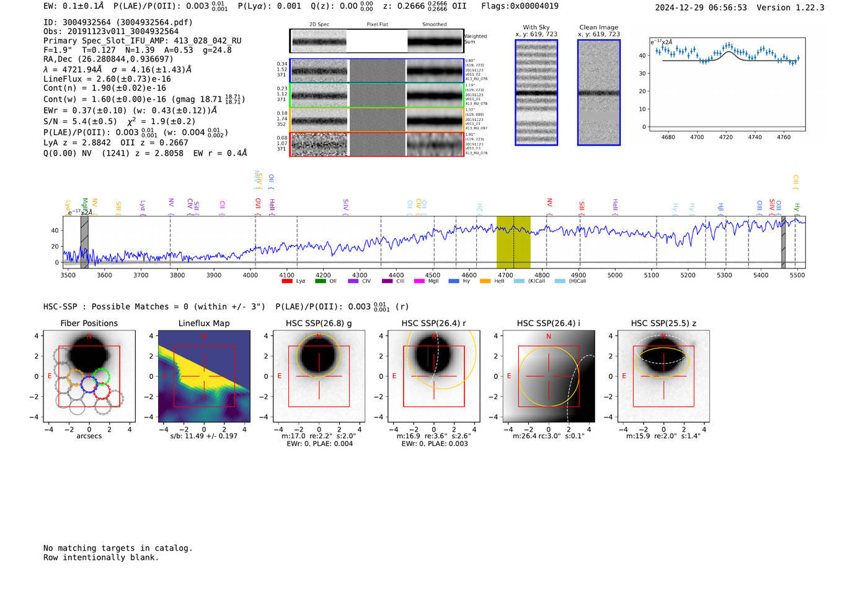This screenshot has width=868, height=591.
Task: Click the Smoothed column header
Action: tap(435, 25)
